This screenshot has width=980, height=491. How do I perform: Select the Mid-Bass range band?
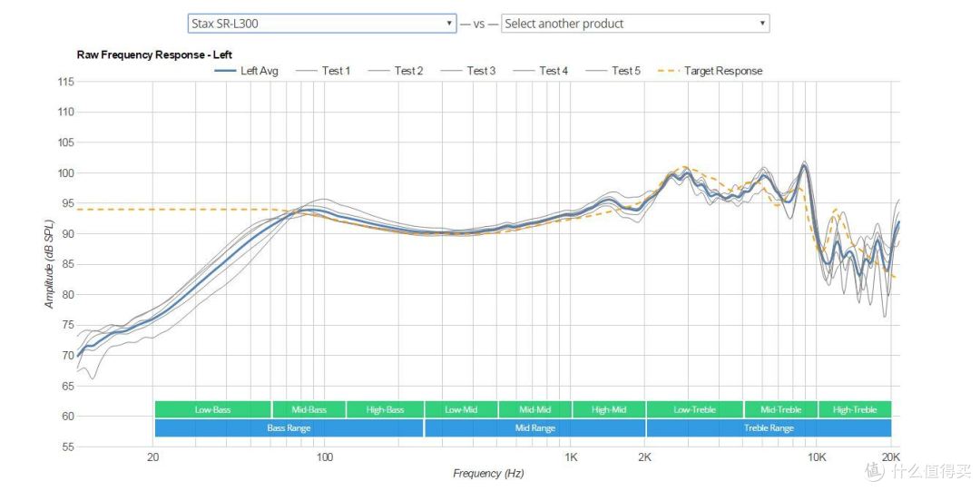click(308, 409)
